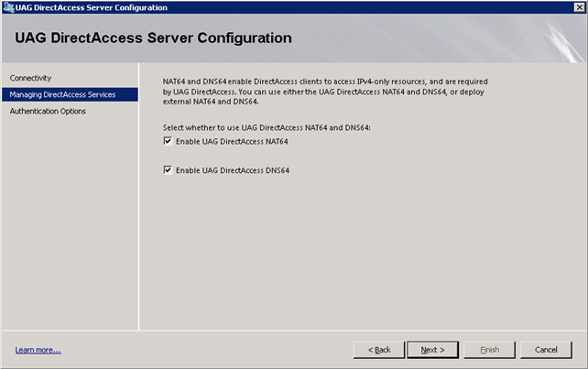Viewport: 588px width, 369px height.
Task: Open the Connectivity step in sidebar
Action: (31, 78)
